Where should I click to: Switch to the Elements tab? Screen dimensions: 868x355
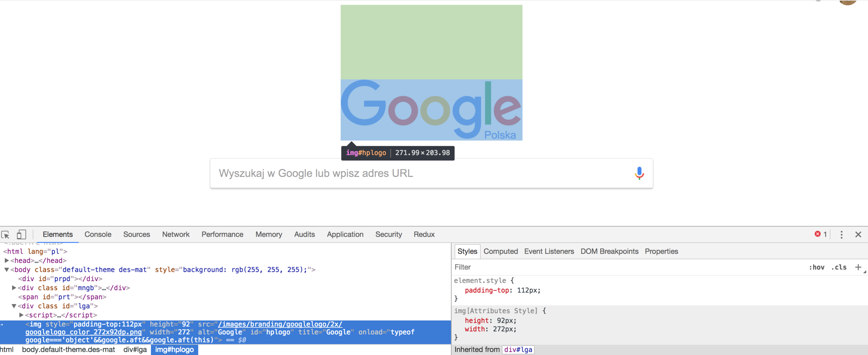point(58,235)
